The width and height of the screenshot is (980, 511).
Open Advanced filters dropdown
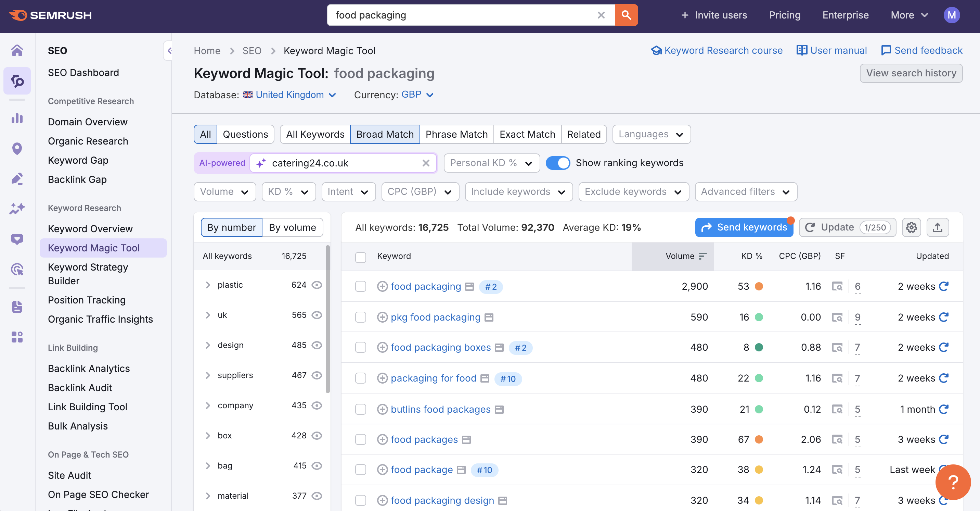(746, 191)
